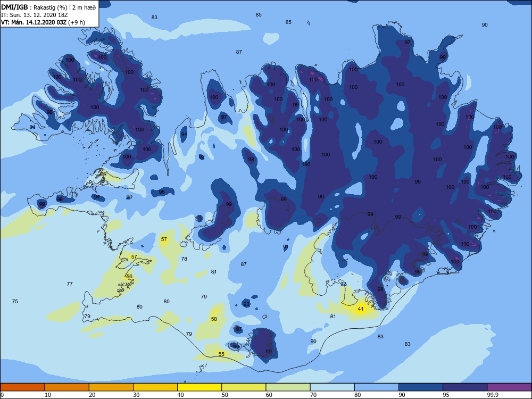Click the legend tick label '10'
Screen dimensions: 532x399
pos(48,395)
